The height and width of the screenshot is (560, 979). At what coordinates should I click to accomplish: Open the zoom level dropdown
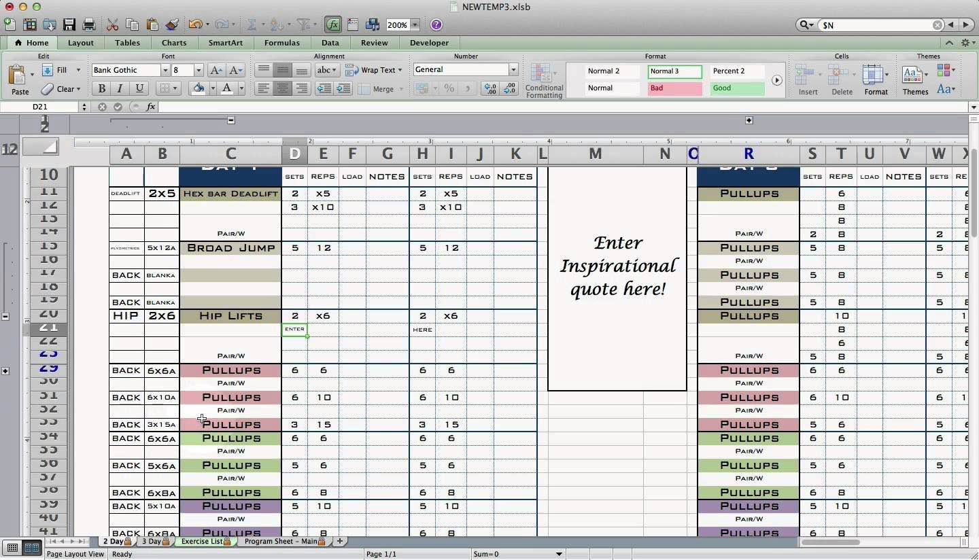[x=413, y=25]
